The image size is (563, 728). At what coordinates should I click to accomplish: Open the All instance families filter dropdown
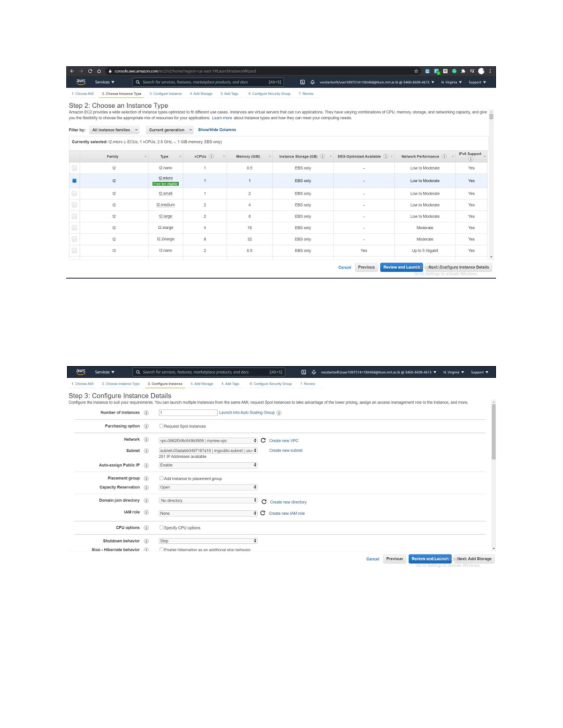tap(114, 130)
